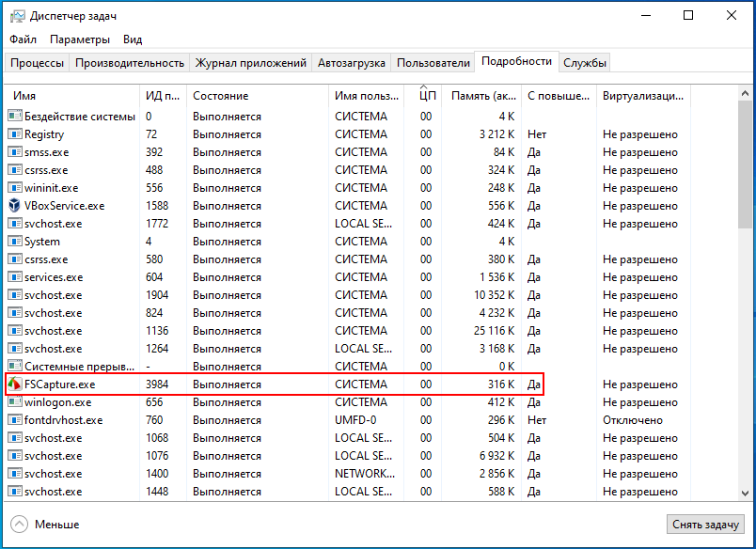
Task: Collapse view with the Меньше arrow
Action: tap(20, 524)
